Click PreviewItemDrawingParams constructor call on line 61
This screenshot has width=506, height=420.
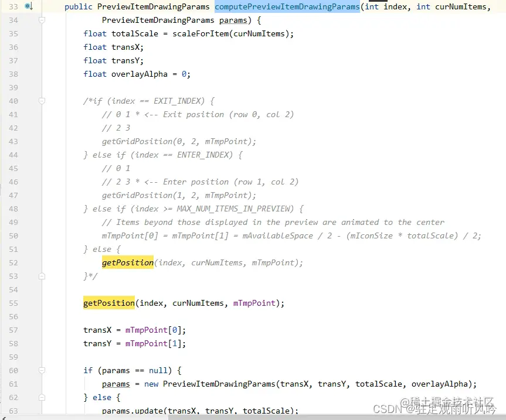pyautogui.click(x=219, y=384)
